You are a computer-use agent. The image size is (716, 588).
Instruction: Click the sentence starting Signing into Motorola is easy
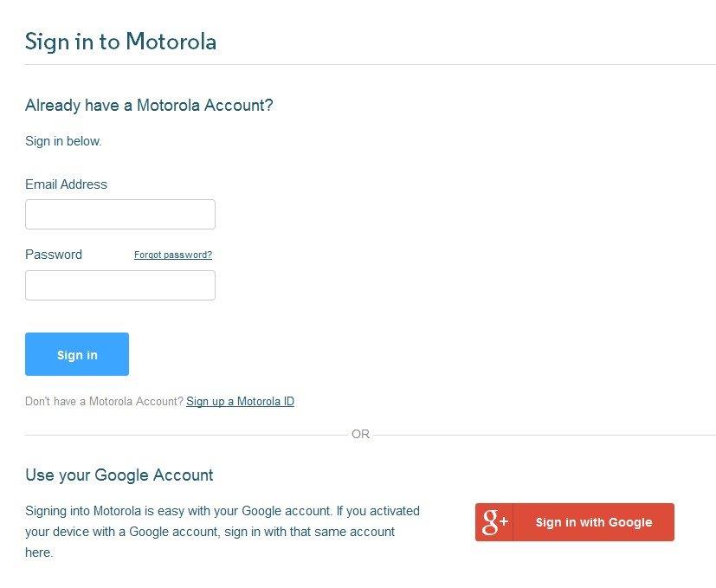(222, 511)
